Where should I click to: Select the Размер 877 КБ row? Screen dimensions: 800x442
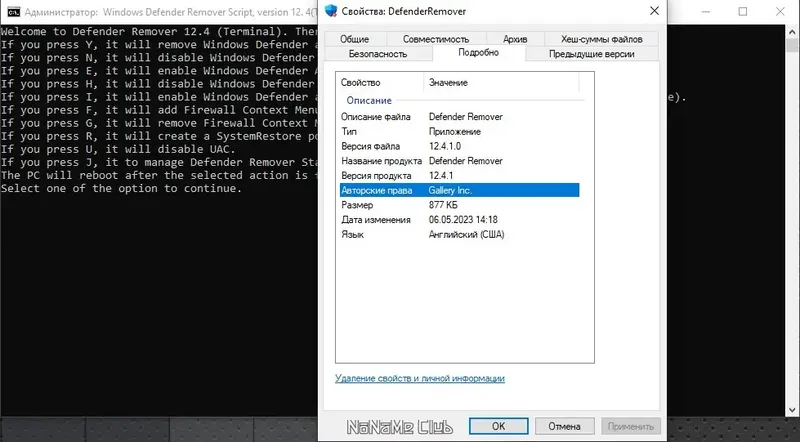click(x=459, y=205)
